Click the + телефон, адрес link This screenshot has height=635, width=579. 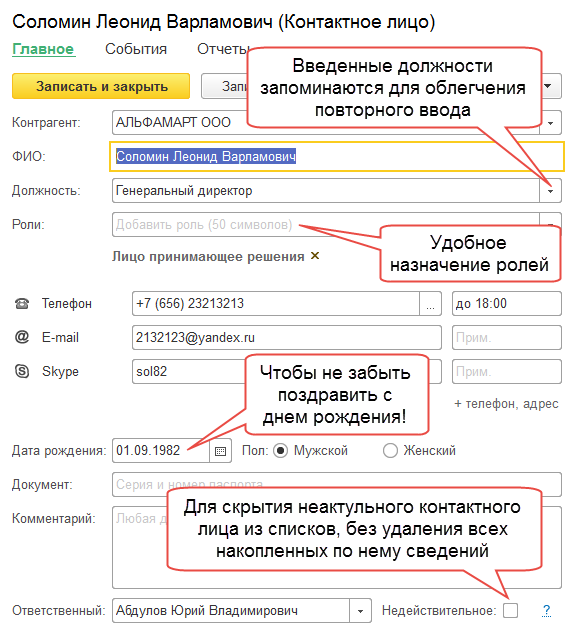click(x=506, y=404)
